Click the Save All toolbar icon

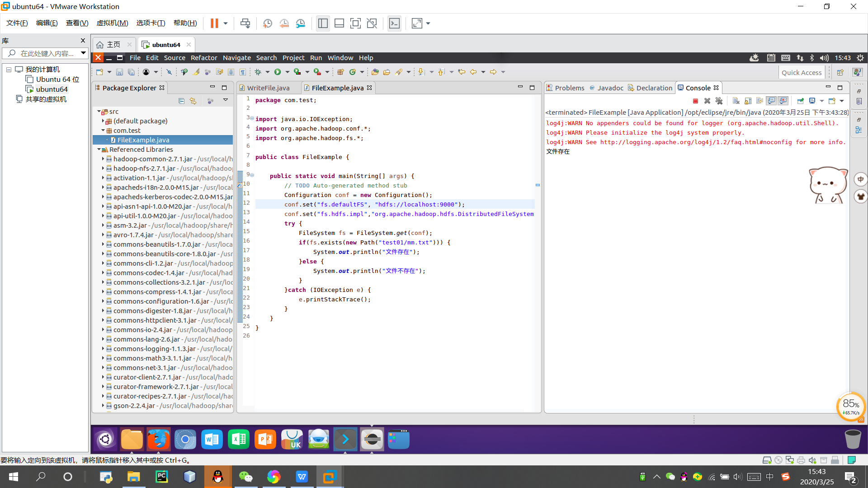[x=131, y=72]
